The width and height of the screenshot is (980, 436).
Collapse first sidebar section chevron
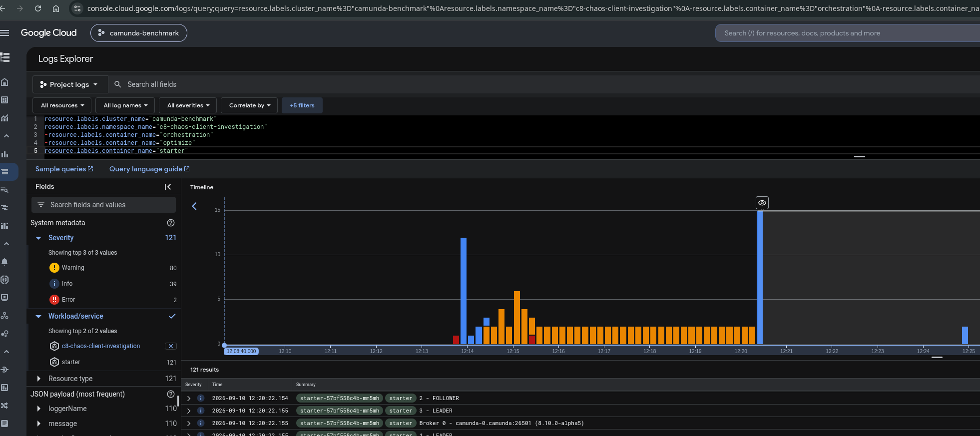point(6,136)
